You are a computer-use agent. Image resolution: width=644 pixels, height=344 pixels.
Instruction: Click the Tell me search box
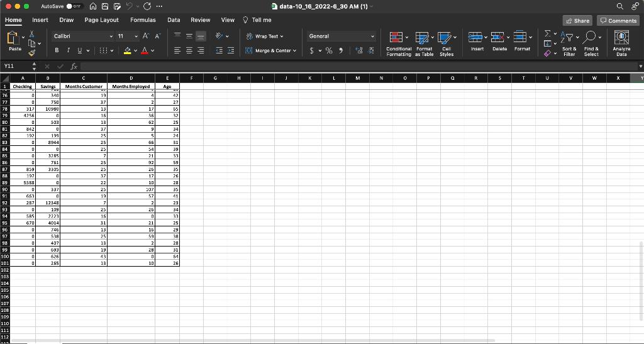[257, 19]
